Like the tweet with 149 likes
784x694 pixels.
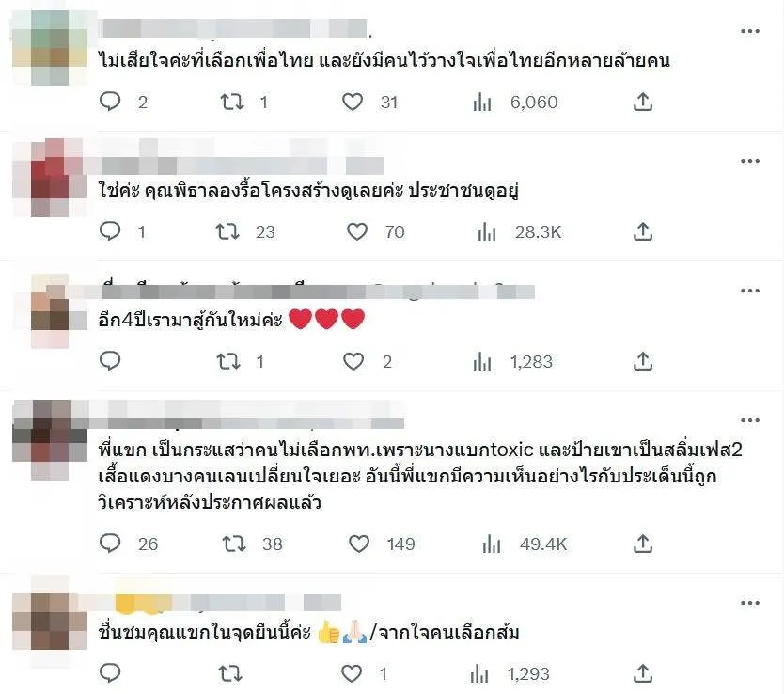click(x=359, y=544)
